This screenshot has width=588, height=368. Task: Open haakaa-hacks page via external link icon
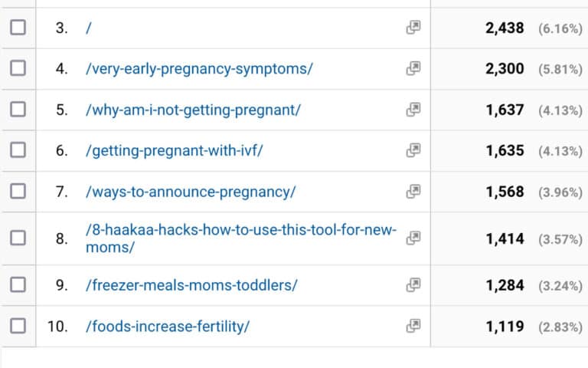[413, 238]
